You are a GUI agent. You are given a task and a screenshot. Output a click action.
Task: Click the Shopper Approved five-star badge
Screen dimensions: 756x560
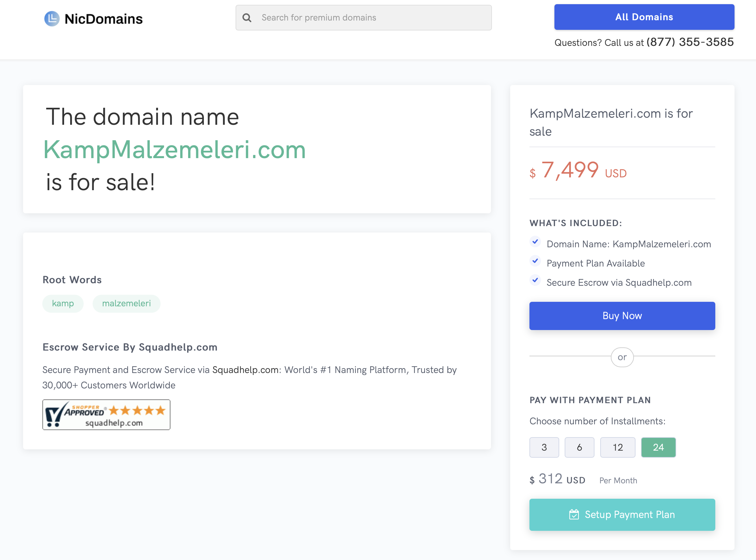[x=106, y=415]
